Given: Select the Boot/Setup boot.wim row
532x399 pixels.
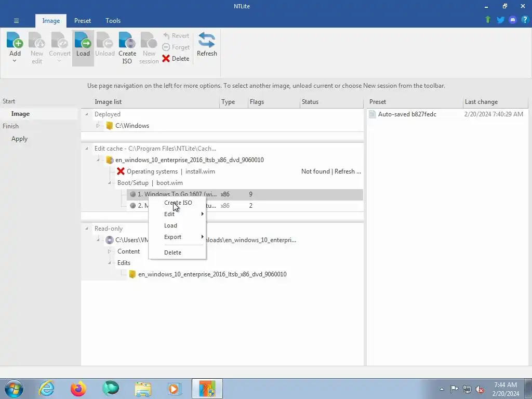Looking at the screenshot, I should click(150, 183).
